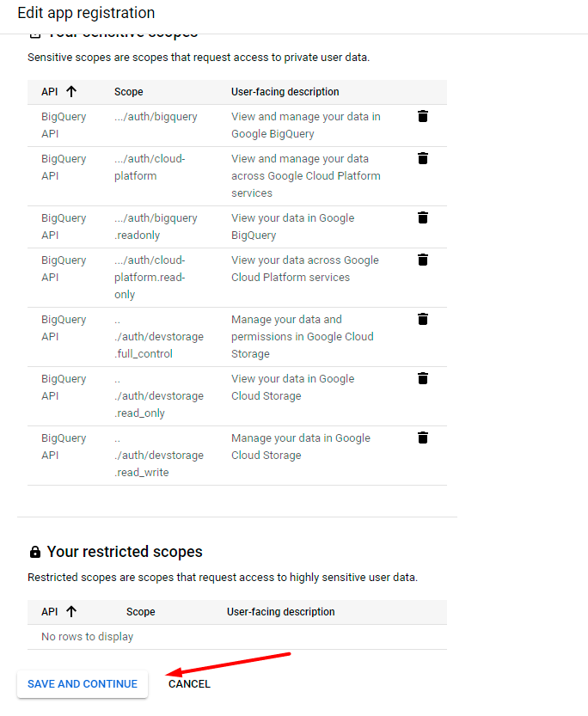This screenshot has height=716, width=588.
Task: Click the 'Your restricted scopes' heading
Action: pyautogui.click(x=125, y=552)
